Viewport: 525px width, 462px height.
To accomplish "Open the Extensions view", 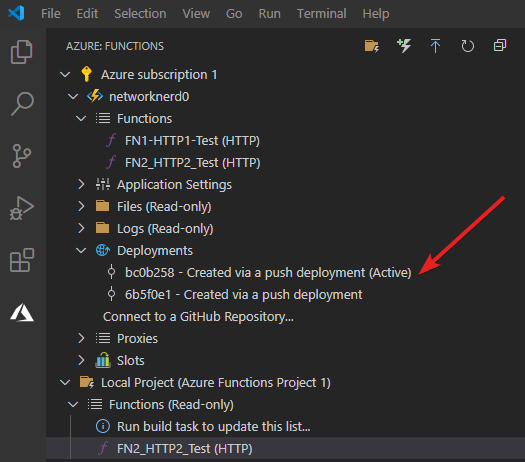I will pyautogui.click(x=22, y=260).
